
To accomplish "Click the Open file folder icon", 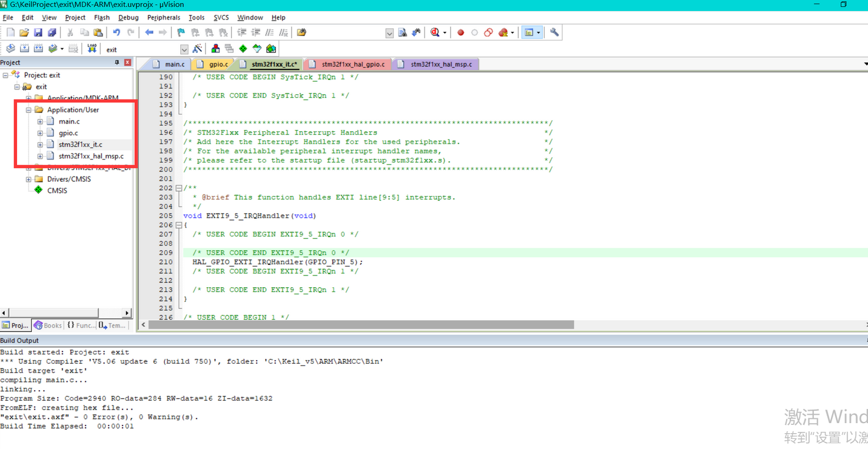I will point(24,33).
